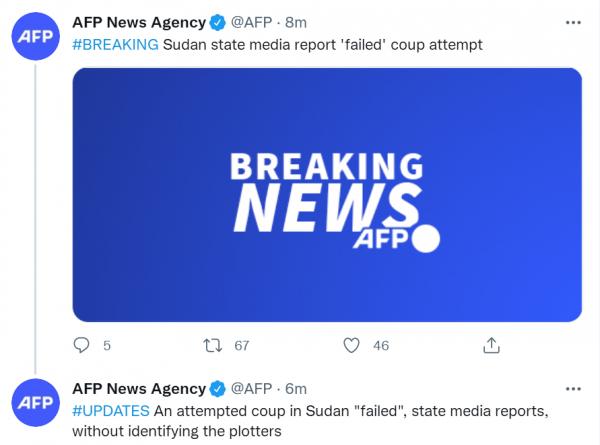Open AFP profile picture on the BREAKING tweet

36,37
